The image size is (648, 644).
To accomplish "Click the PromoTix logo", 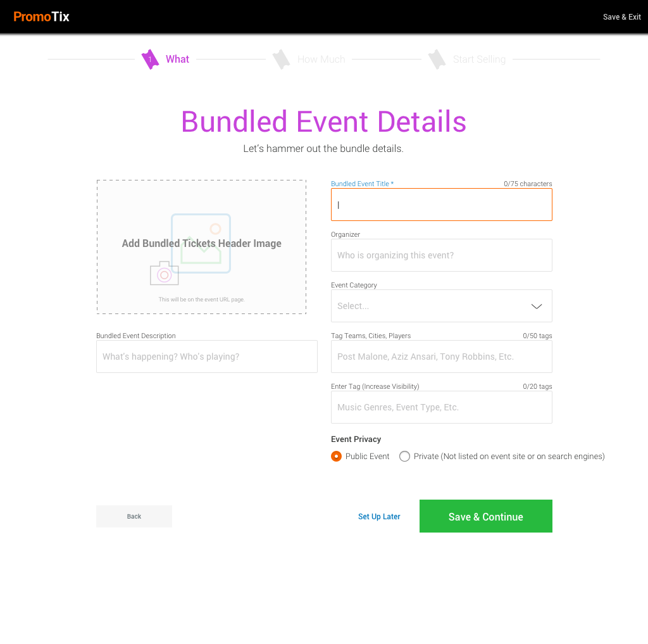I will point(41,16).
